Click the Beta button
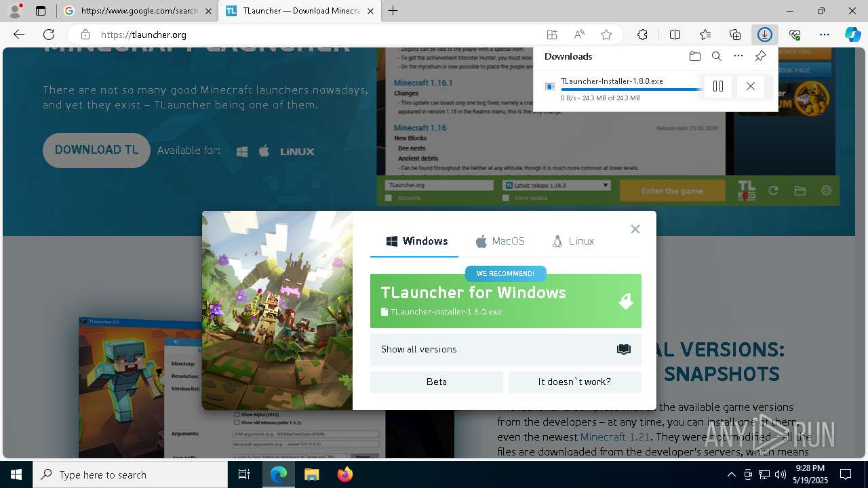This screenshot has width=868, height=488. pos(437,382)
